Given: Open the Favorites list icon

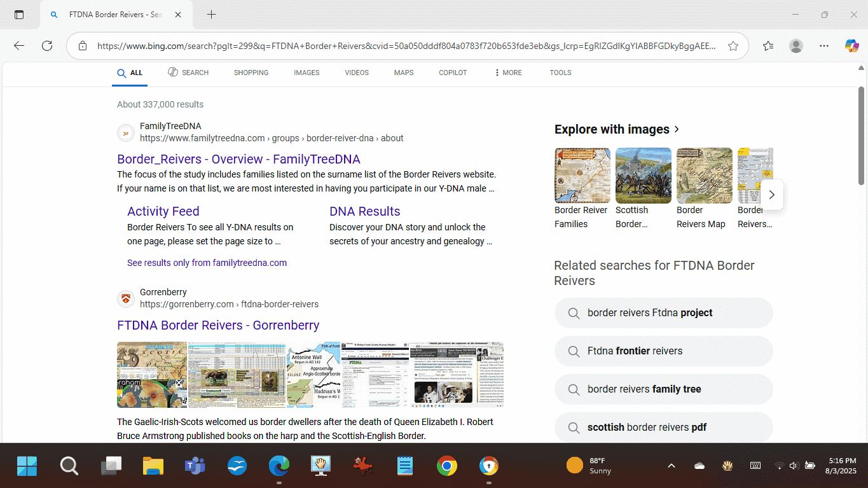Looking at the screenshot, I should pyautogui.click(x=768, y=46).
